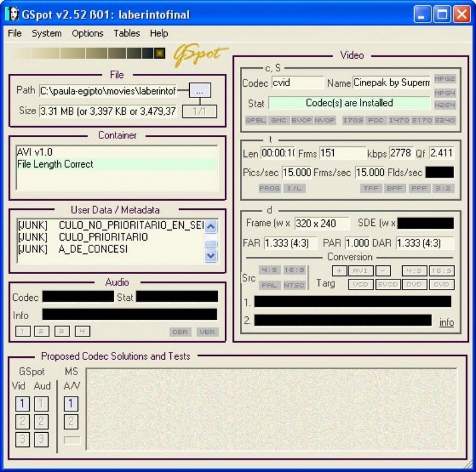Click the GMC indicator
The width and height of the screenshot is (476, 472).
278,120
